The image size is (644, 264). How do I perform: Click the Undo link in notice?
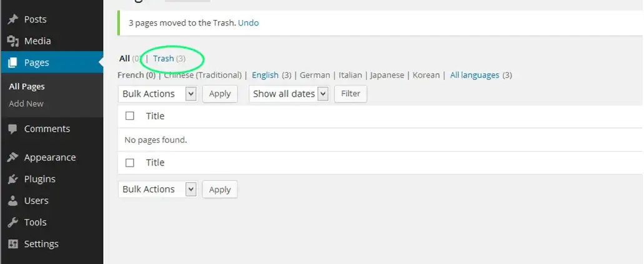point(248,23)
